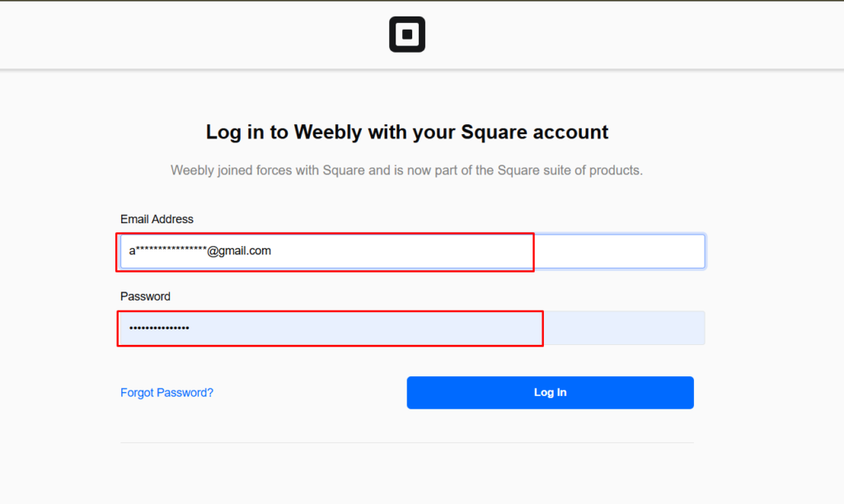The image size is (844, 504).
Task: Submit credentials with Log In
Action: click(550, 393)
